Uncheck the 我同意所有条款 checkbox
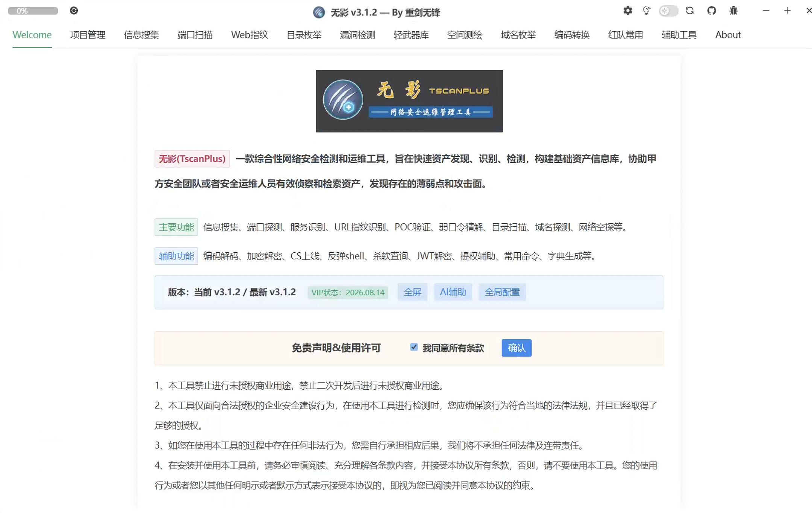 [x=414, y=347]
